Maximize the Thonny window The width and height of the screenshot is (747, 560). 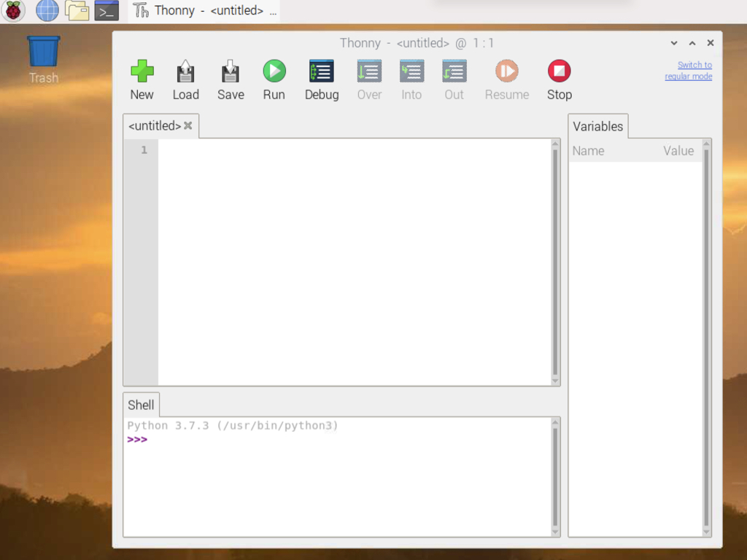tap(692, 43)
